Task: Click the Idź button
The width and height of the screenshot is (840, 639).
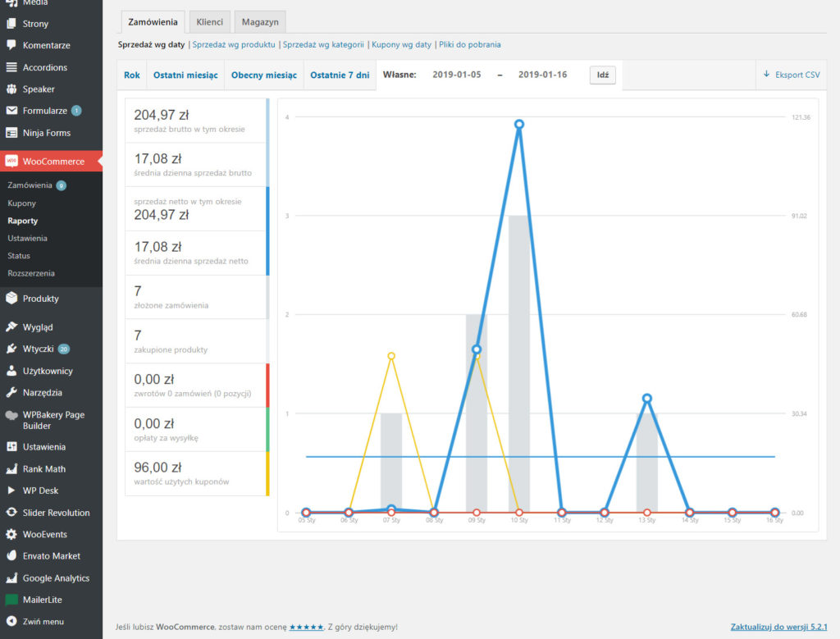Action: point(603,75)
